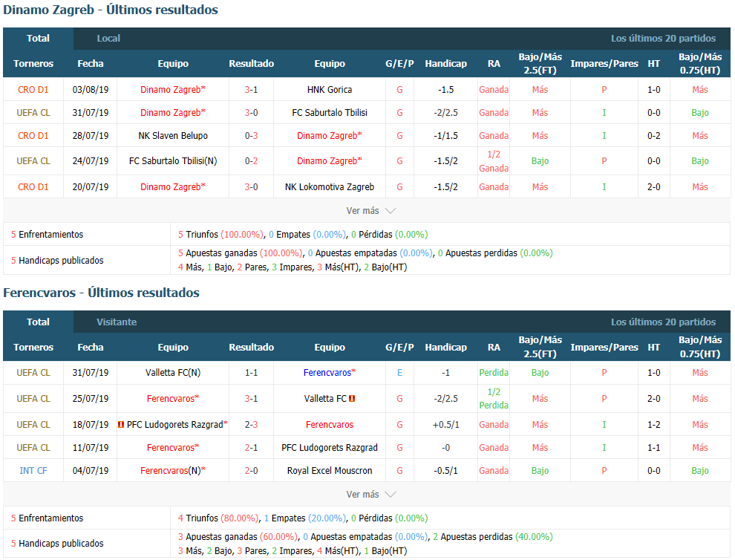Image resolution: width=735 pixels, height=560 pixels.
Task: Click the 1-1 result of Valletta FC(N) match
Action: tap(251, 372)
